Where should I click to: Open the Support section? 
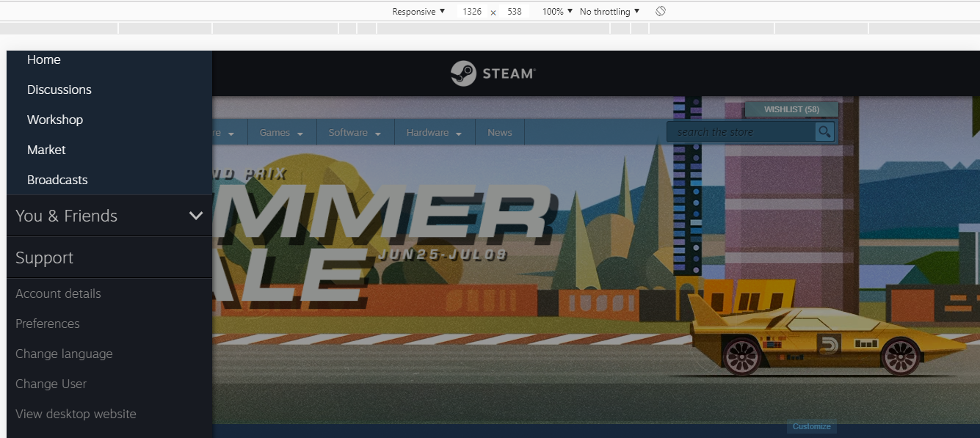[109, 258]
